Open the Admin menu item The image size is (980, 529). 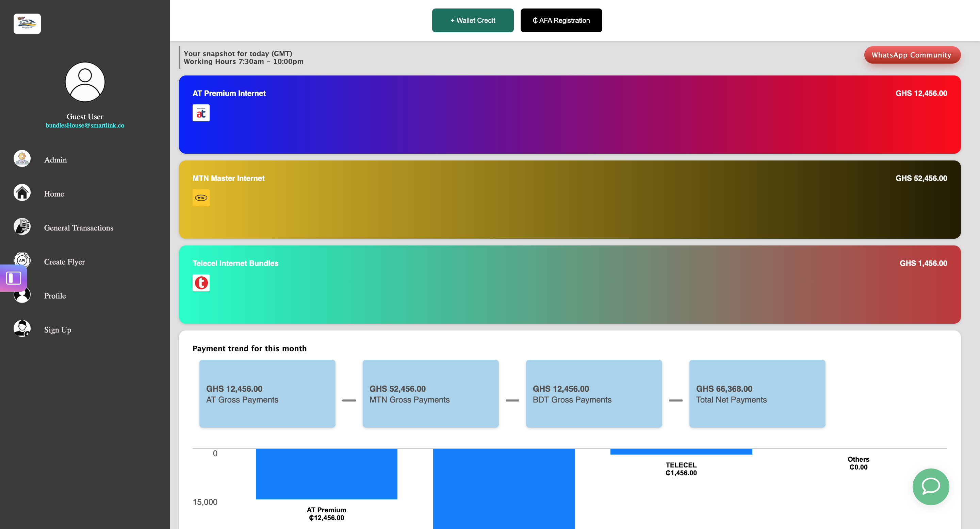click(55, 160)
